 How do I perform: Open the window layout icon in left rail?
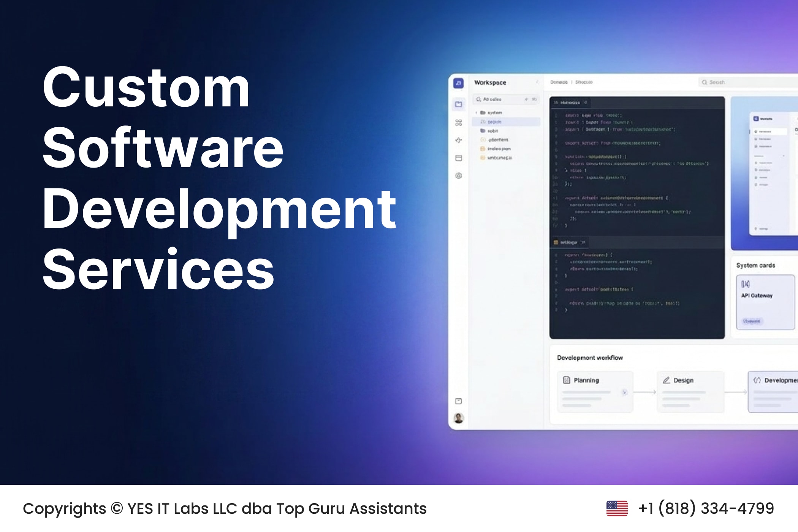[459, 158]
